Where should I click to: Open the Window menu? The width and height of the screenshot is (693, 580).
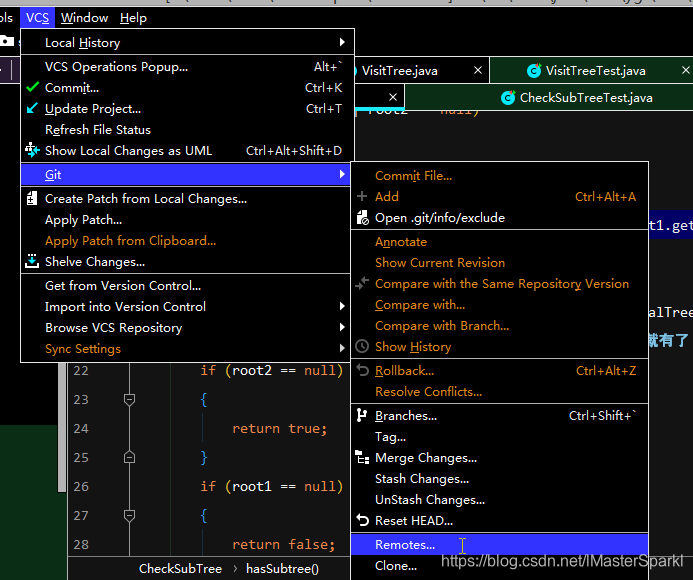(84, 18)
